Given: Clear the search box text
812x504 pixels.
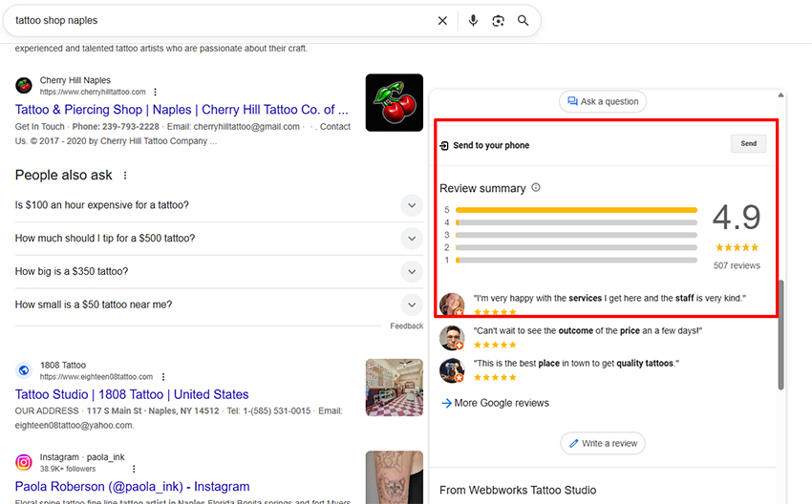Looking at the screenshot, I should (x=442, y=21).
